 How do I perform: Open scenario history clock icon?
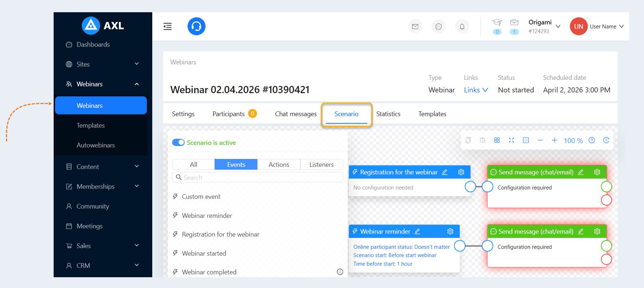(x=606, y=140)
